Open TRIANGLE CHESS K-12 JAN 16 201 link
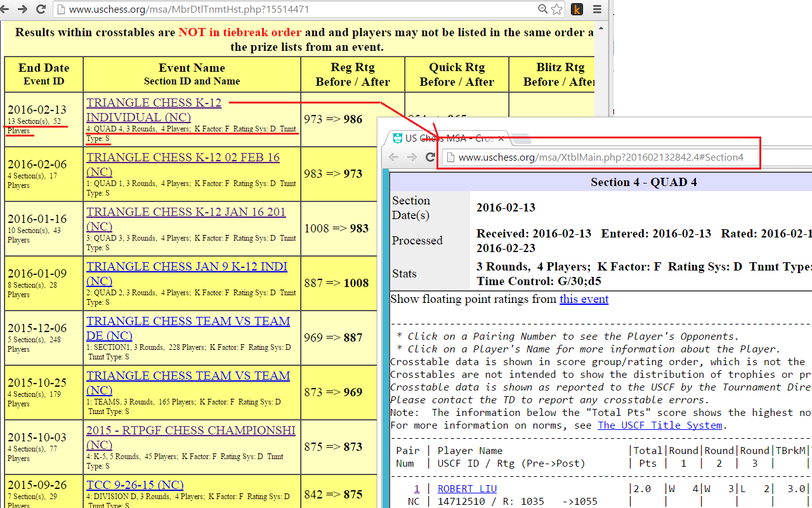 tap(186, 219)
